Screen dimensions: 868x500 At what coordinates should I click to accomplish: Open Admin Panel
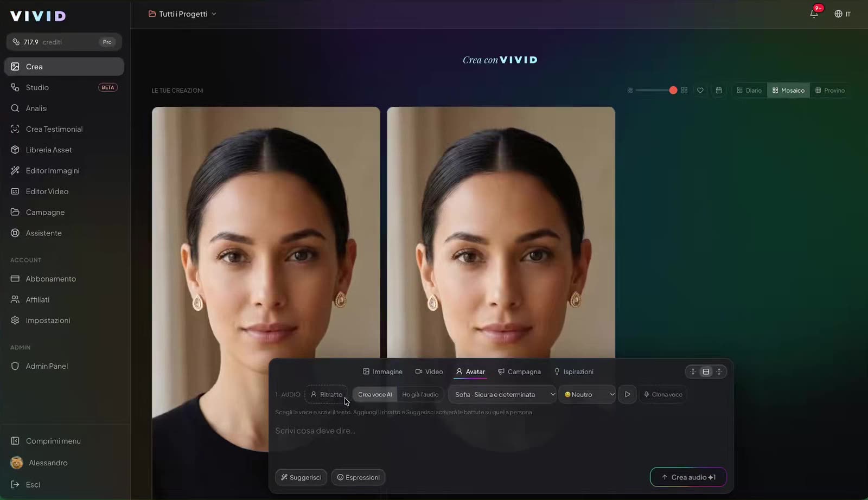(x=64, y=366)
